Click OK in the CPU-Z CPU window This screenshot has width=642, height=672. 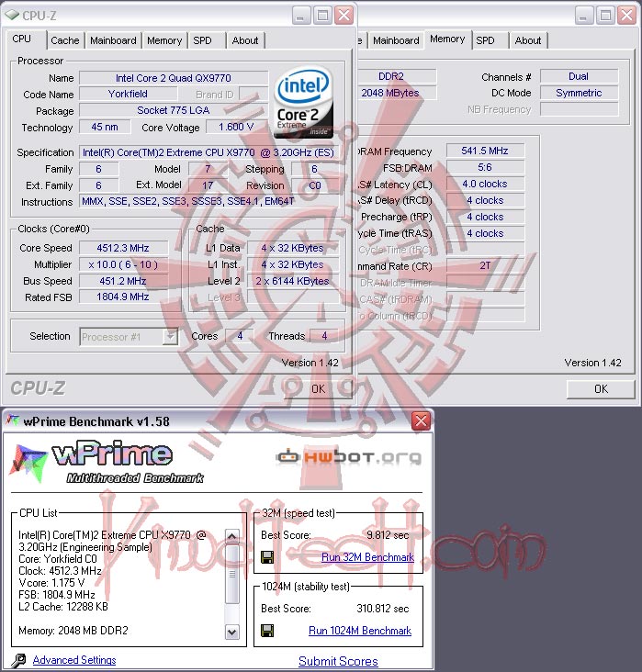(x=318, y=388)
